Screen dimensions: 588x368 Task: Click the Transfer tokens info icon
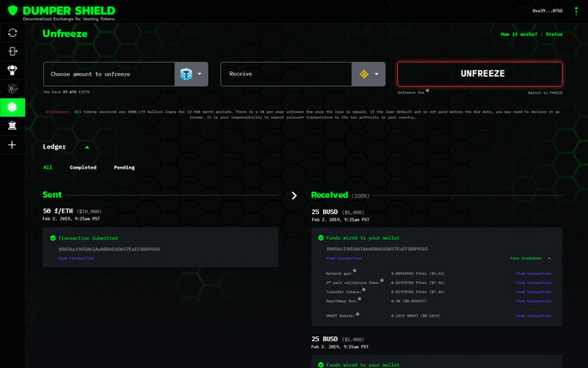364,290
